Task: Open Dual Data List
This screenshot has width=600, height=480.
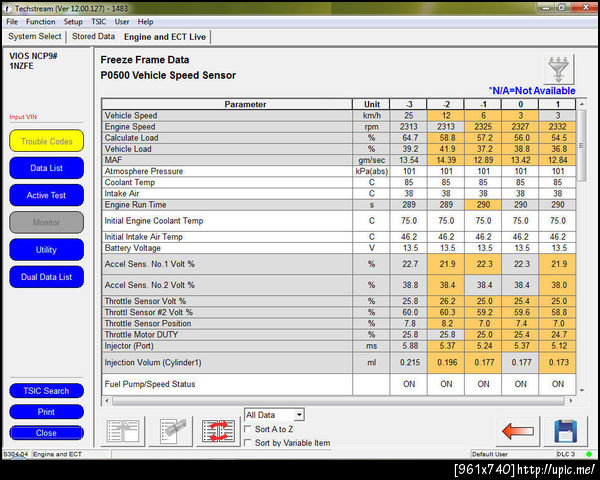Action: [46, 277]
